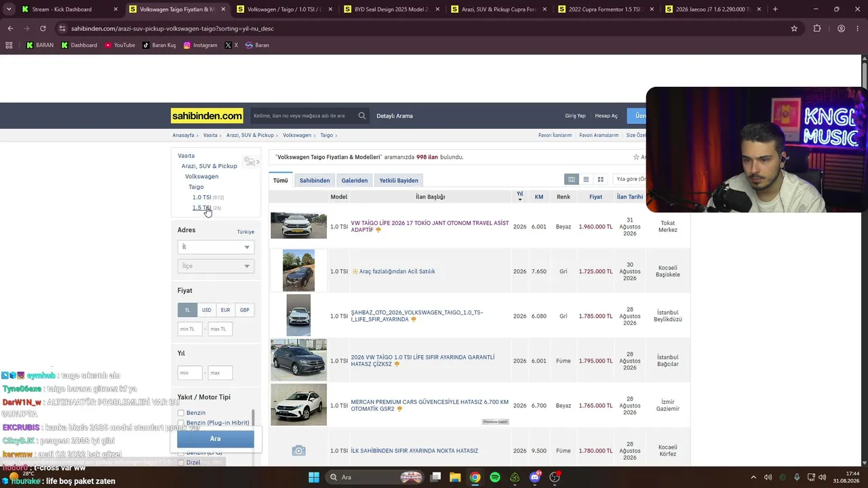Sort listings by the Yıl column
The height and width of the screenshot is (488, 868).
[520, 196]
